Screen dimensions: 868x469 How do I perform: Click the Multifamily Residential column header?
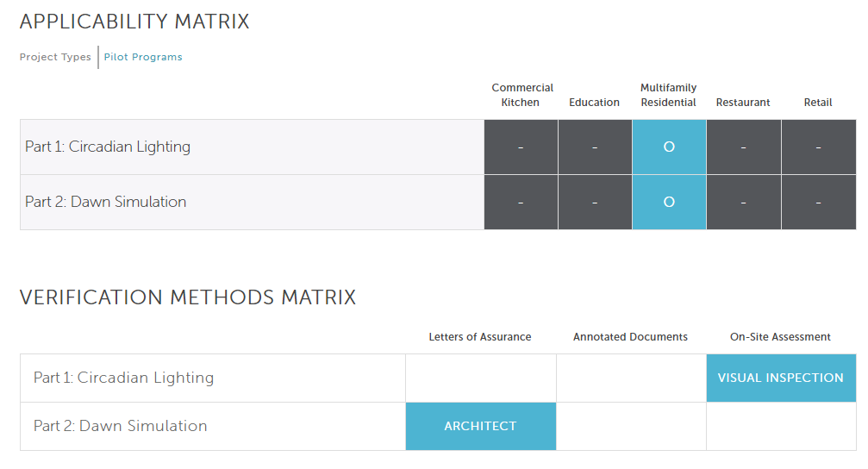[x=668, y=95]
